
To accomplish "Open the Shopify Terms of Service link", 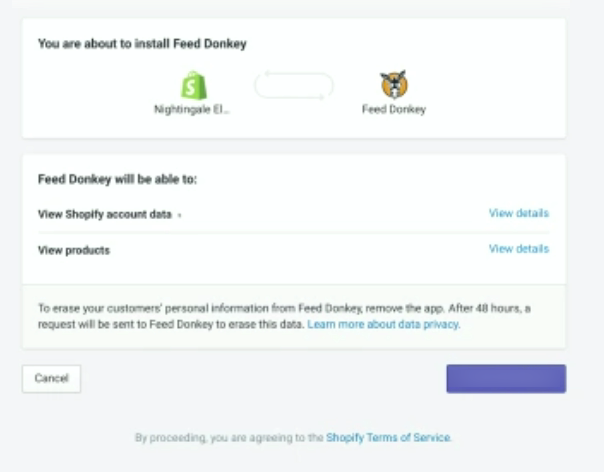I will 388,438.
